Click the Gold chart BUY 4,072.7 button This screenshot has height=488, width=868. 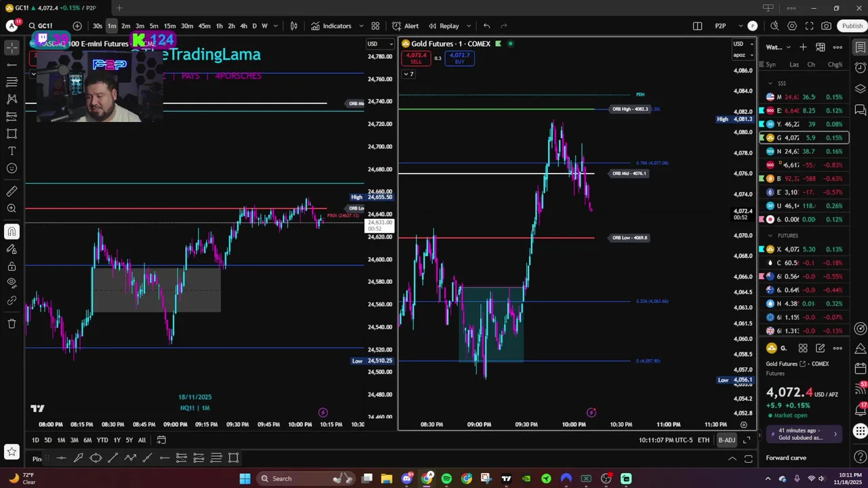(460, 58)
